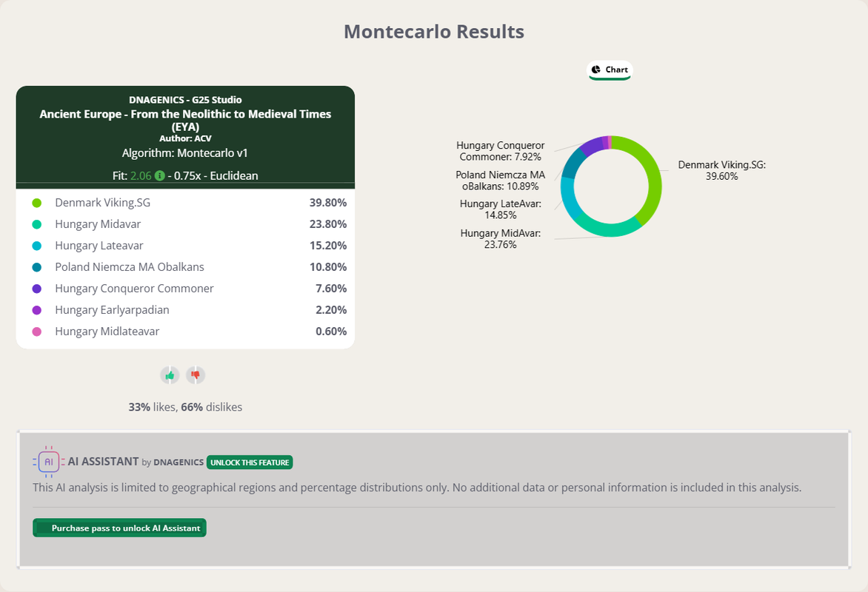Click the 0.60% value in the table
Image resolution: width=868 pixels, height=592 pixels.
(x=331, y=332)
